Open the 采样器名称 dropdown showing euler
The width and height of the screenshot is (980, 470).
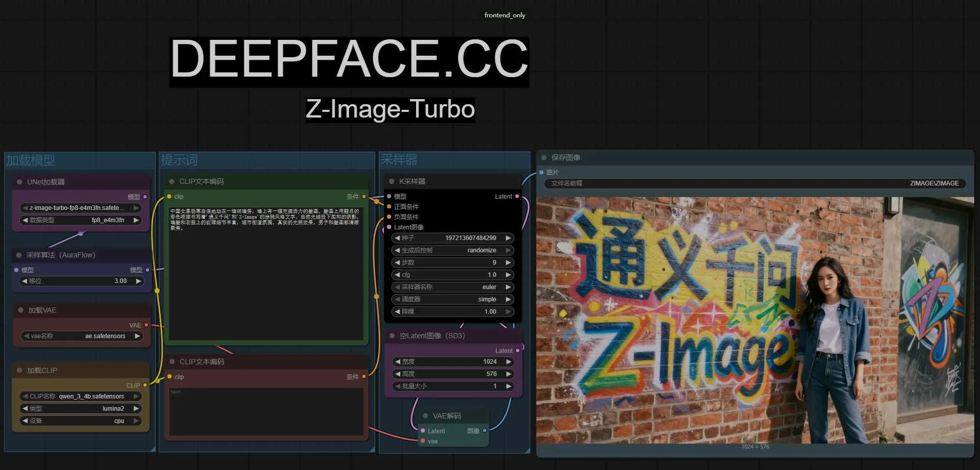click(x=452, y=287)
